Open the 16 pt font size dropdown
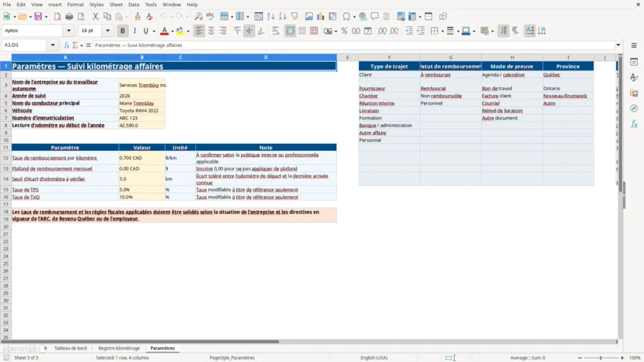The image size is (644, 362). click(108, 30)
